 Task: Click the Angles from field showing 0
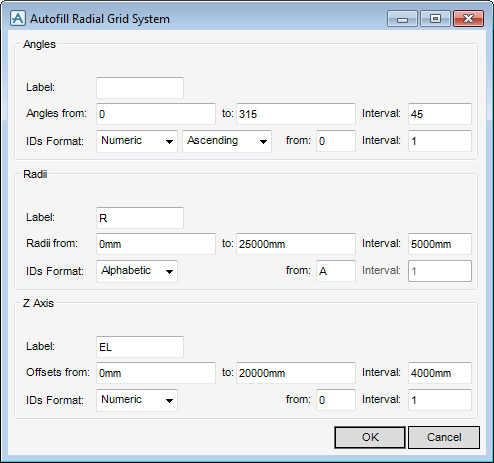tap(156, 114)
